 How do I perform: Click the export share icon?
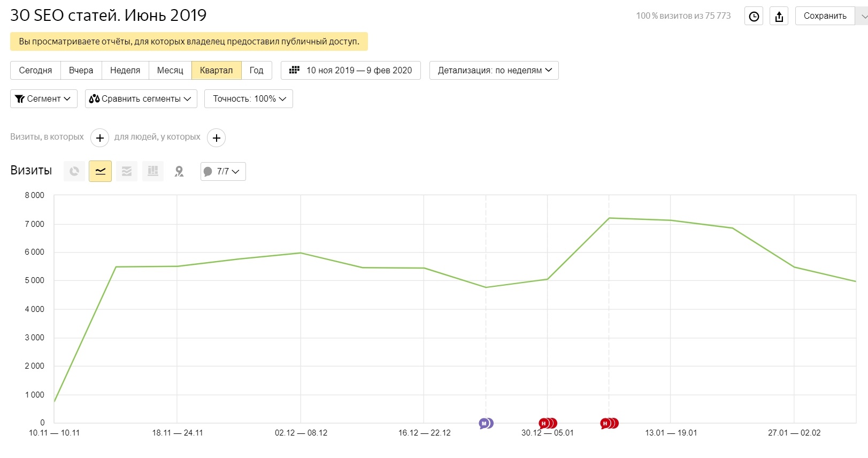(779, 17)
